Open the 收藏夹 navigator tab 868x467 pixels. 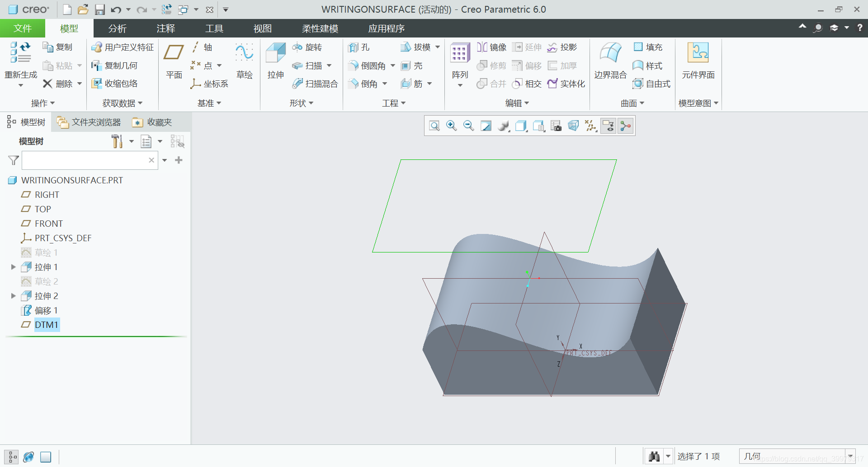pos(152,122)
